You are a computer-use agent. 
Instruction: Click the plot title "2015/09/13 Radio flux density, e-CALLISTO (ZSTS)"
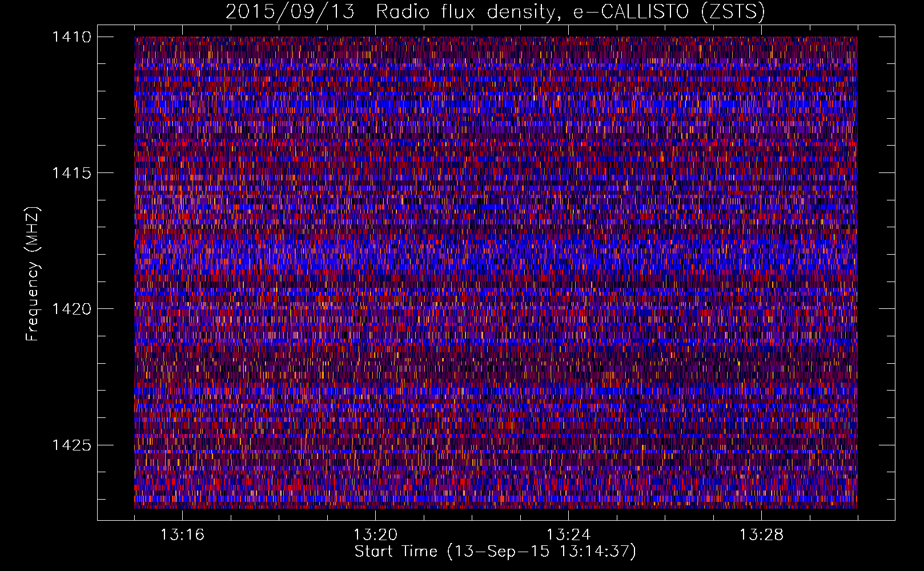coord(495,12)
